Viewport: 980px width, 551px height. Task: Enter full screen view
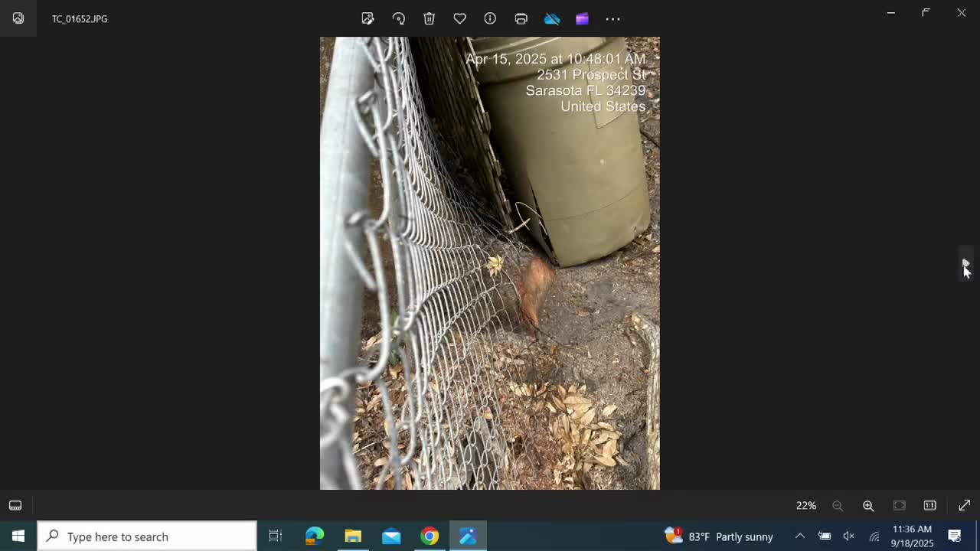964,505
